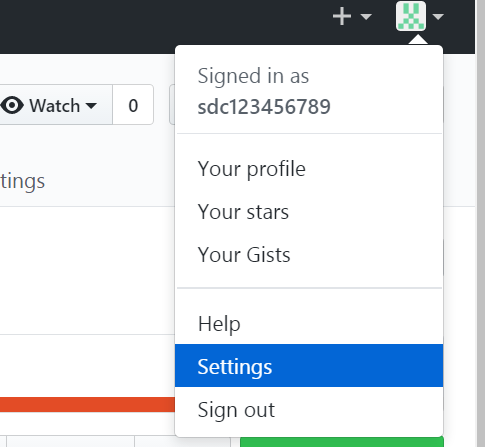485x447 pixels.
Task: Expand the caret next to the avatar
Action: (x=438, y=17)
